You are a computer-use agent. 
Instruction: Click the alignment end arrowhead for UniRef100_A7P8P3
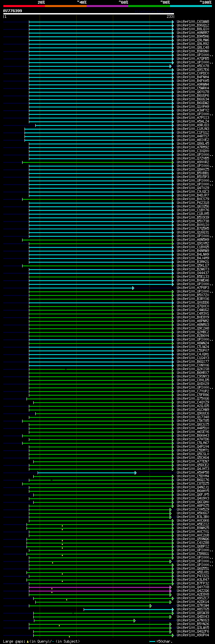[x=133, y=288]
